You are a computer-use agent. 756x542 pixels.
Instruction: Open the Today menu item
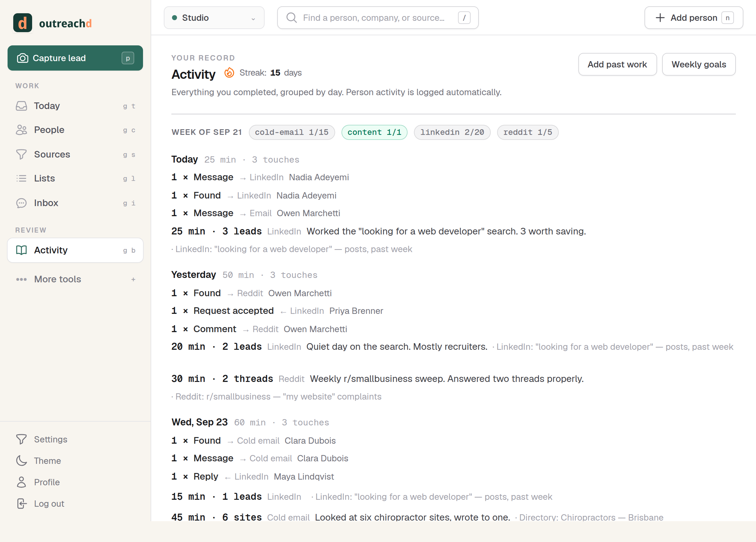[75, 106]
